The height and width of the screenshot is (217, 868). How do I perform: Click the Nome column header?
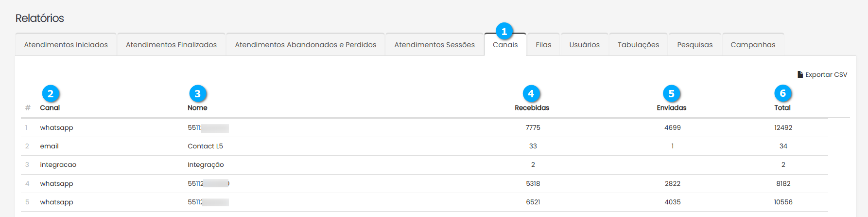tap(197, 108)
